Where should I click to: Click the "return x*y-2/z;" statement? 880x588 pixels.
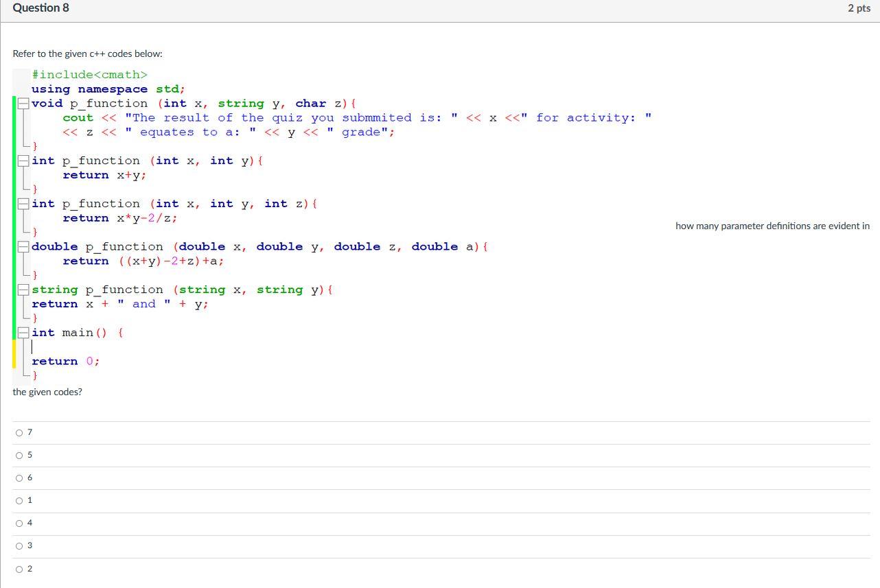(x=120, y=218)
